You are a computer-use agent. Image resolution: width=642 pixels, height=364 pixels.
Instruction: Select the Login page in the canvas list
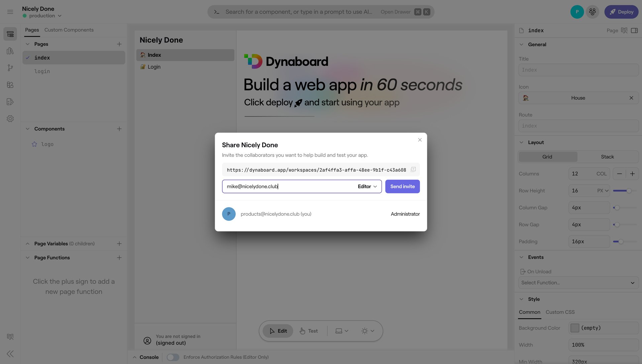[153, 67]
